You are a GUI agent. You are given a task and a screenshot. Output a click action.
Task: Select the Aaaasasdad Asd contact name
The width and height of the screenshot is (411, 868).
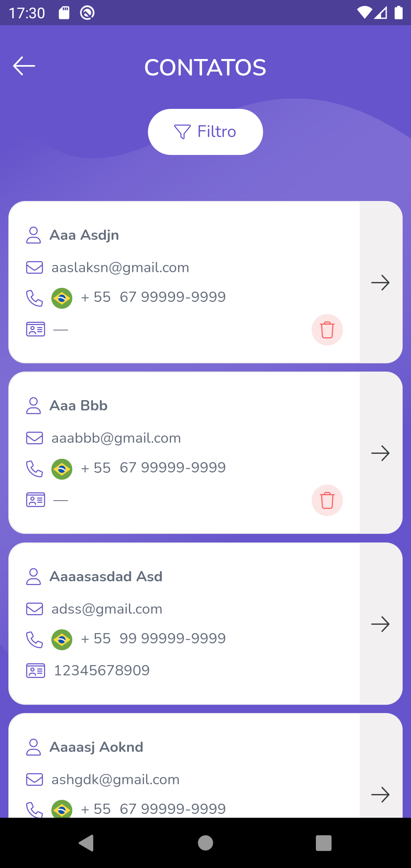(x=106, y=576)
